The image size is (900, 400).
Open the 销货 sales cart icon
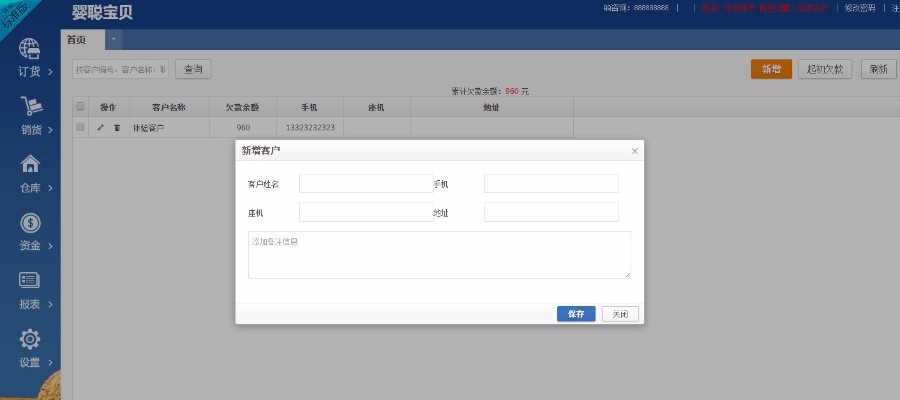pyautogui.click(x=31, y=107)
